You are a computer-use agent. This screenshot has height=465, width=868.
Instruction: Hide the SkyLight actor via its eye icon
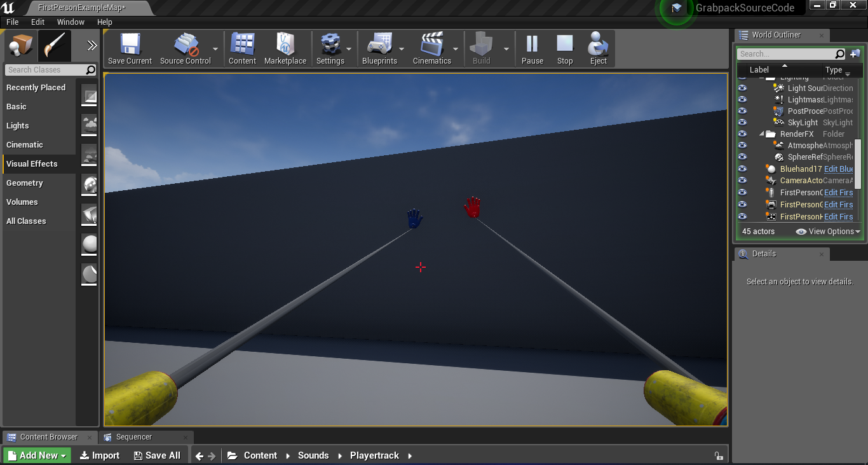742,122
